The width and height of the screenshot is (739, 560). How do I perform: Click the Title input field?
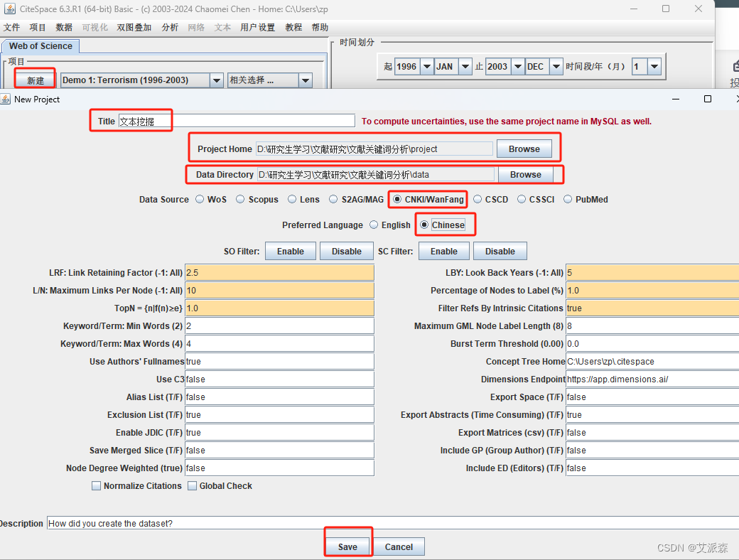[x=237, y=121]
